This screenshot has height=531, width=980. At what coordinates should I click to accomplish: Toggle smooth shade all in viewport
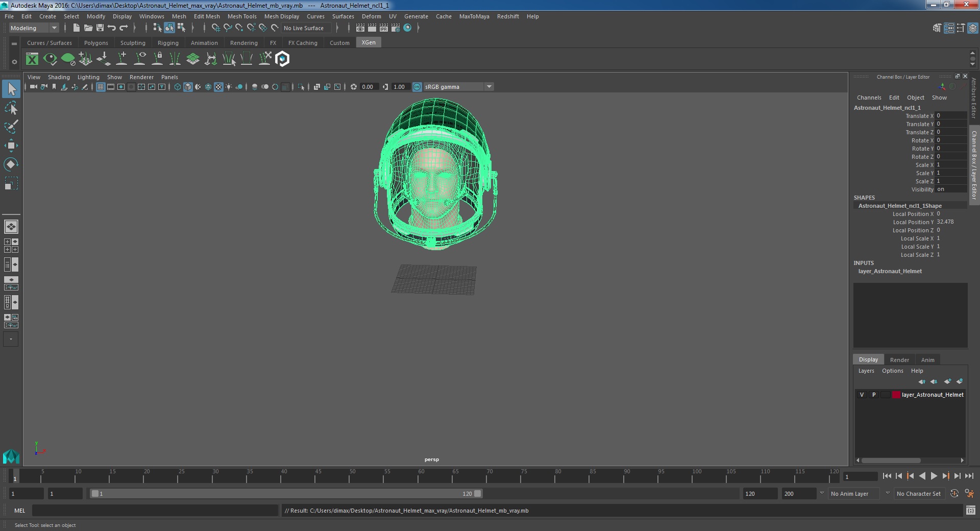point(188,87)
